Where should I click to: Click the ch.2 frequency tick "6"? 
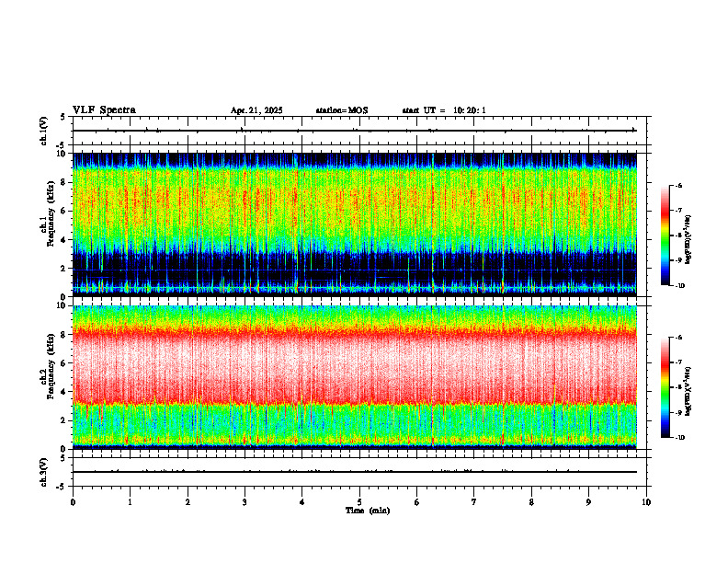(64, 363)
